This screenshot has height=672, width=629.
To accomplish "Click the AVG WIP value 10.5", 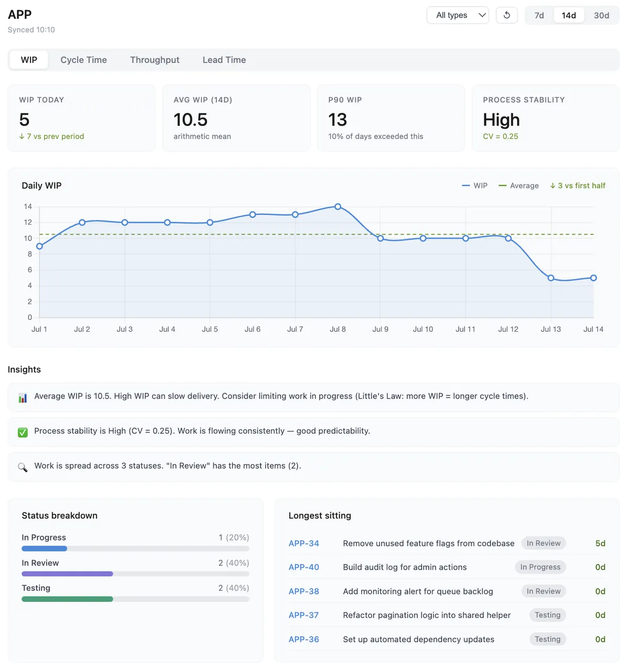I will (191, 120).
